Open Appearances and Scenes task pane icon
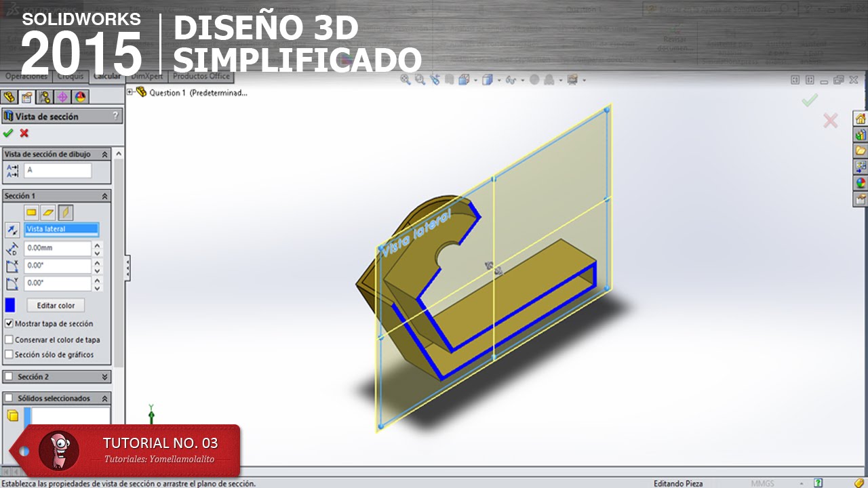This screenshot has height=488, width=868. [x=861, y=182]
